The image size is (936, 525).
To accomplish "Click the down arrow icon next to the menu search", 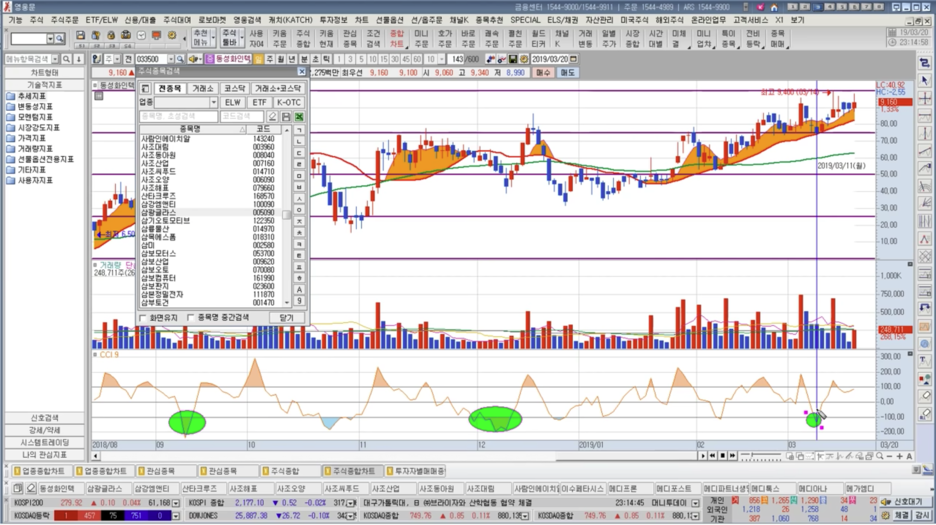I will pyautogui.click(x=78, y=59).
